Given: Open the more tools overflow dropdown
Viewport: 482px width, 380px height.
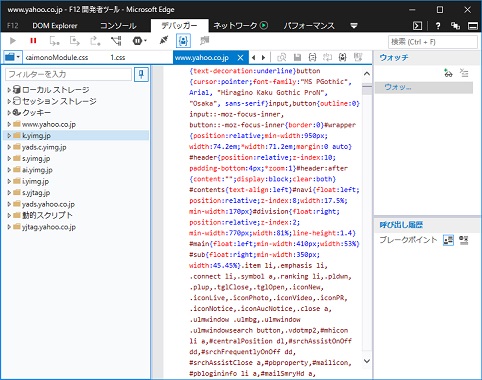Looking at the screenshot, I should click(354, 26).
